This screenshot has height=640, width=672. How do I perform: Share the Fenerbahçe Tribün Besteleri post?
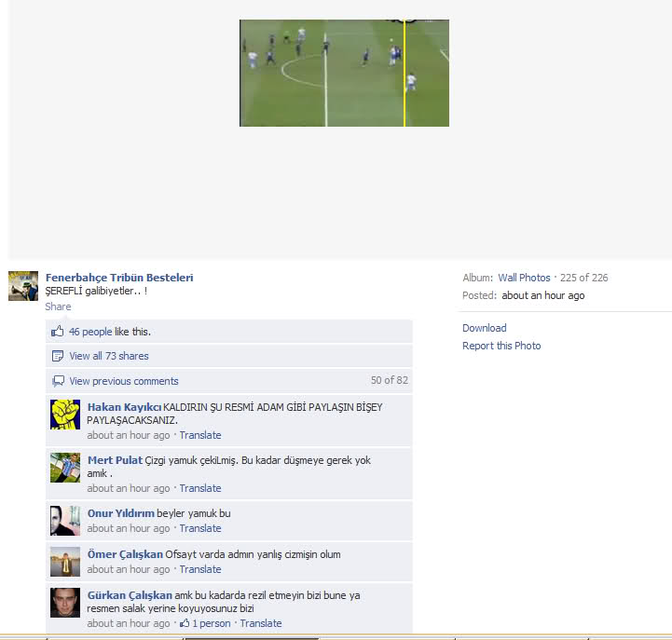tap(58, 306)
